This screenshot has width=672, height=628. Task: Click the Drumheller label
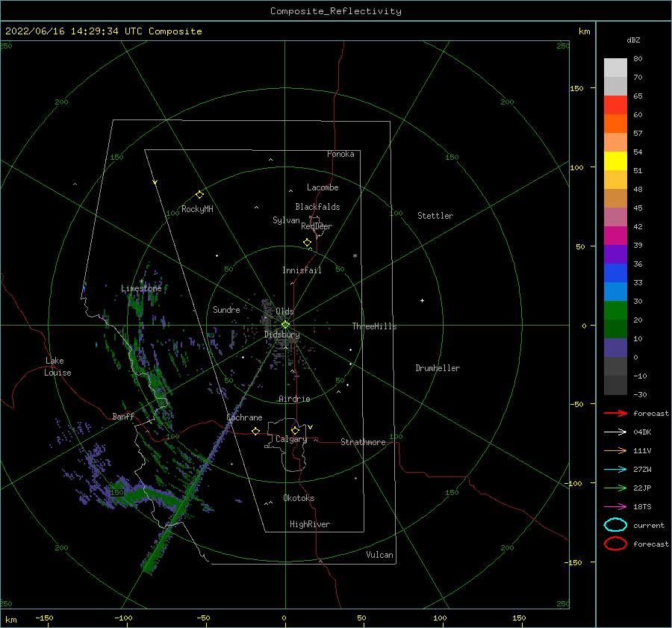[x=438, y=368]
